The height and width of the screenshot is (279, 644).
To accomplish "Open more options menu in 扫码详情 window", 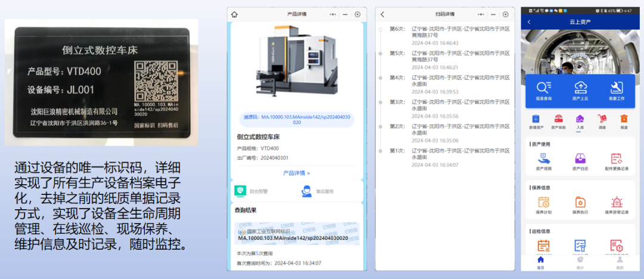I will [481, 14].
